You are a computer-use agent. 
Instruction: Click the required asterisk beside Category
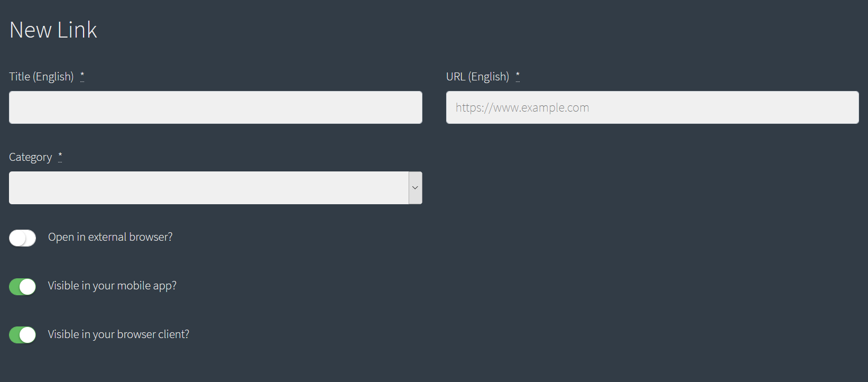click(60, 157)
